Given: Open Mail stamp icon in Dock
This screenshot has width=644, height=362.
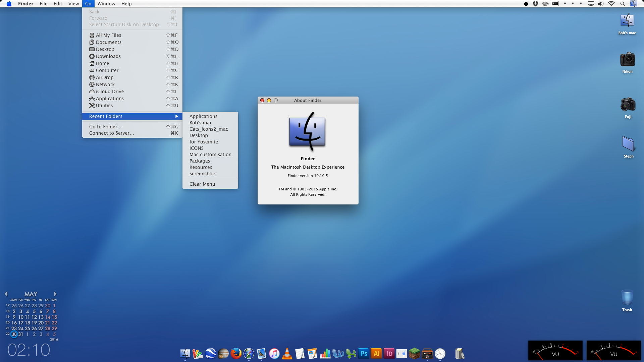Looking at the screenshot, I should [x=262, y=354].
